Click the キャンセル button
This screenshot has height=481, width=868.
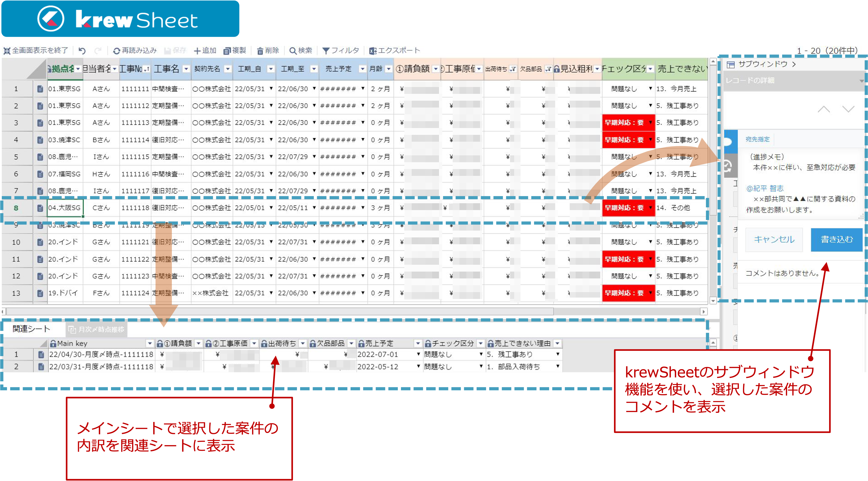(x=774, y=240)
